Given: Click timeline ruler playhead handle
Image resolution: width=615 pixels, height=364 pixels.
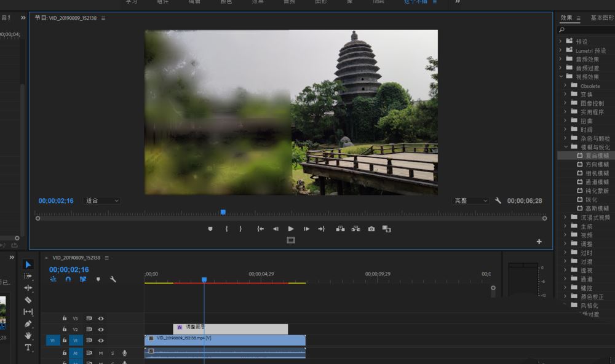Looking at the screenshot, I should click(204, 280).
